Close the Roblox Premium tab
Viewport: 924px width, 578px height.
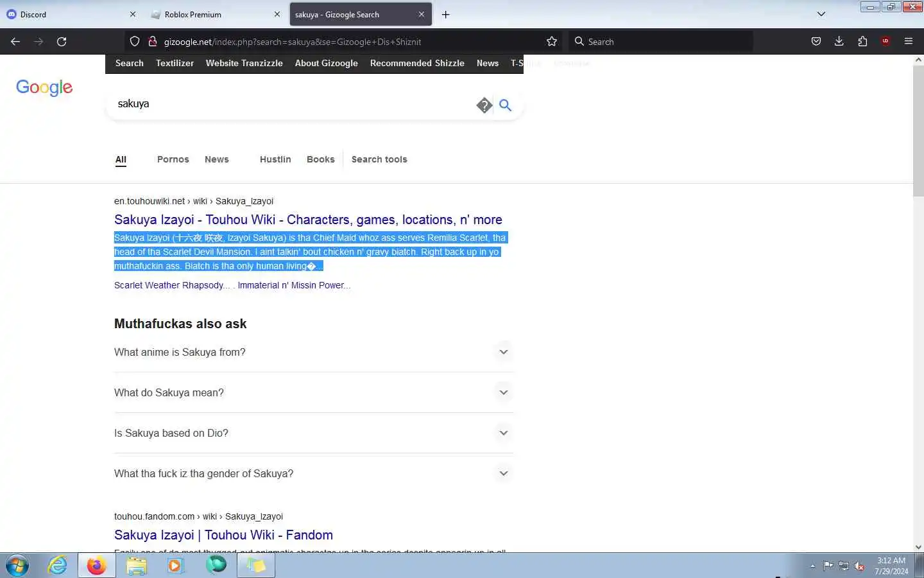[277, 14]
